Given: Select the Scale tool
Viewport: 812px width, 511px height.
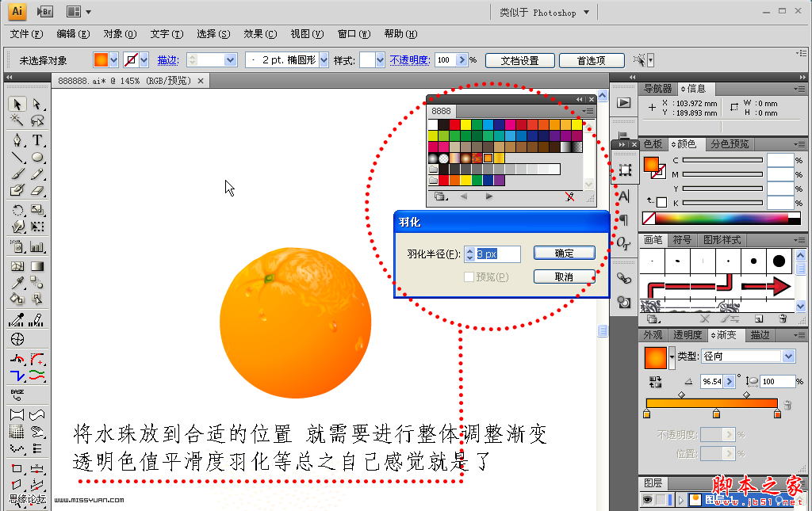Looking at the screenshot, I should 36,210.
